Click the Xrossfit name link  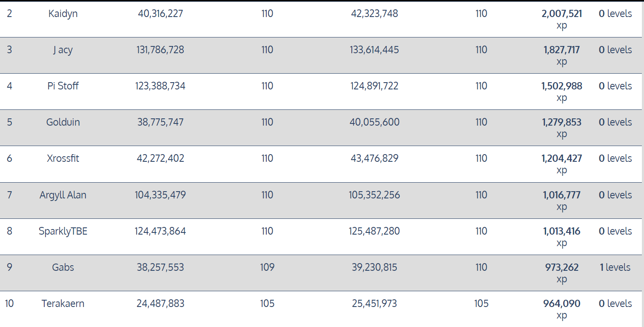point(63,158)
